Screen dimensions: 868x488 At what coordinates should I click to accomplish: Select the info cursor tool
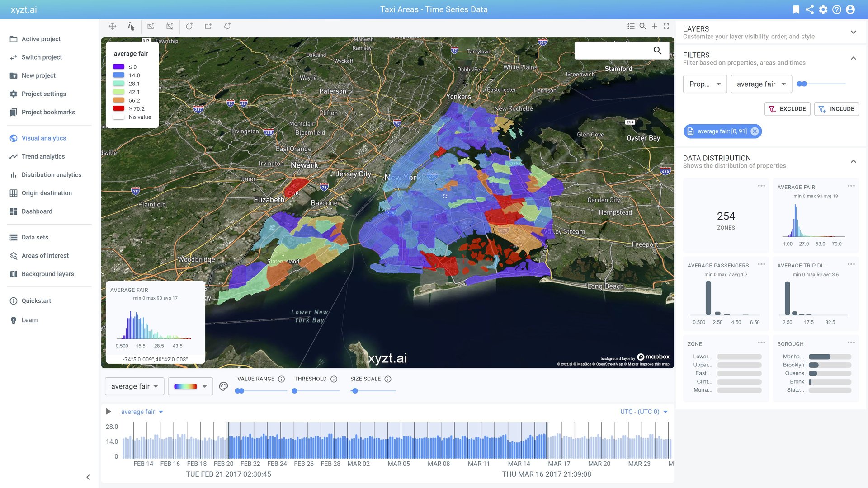(131, 26)
